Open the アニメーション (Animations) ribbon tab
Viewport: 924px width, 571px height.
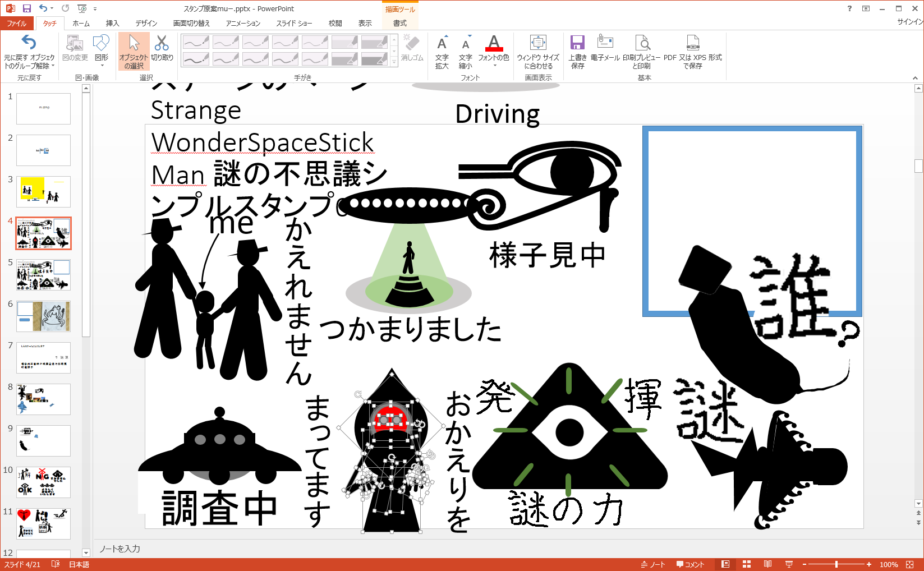[x=243, y=23]
